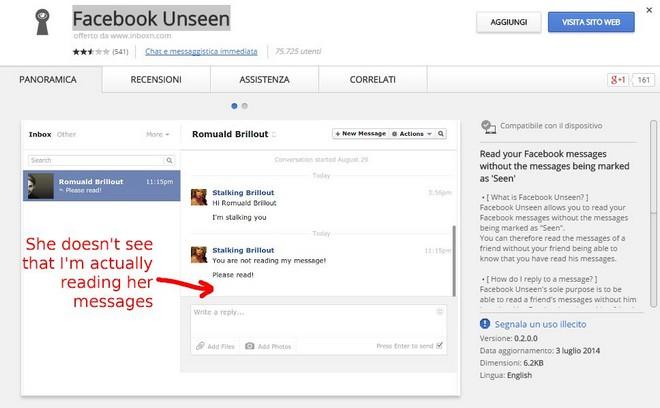Click the description panel scrollbar
The height and width of the screenshot is (408, 660).
653,213
